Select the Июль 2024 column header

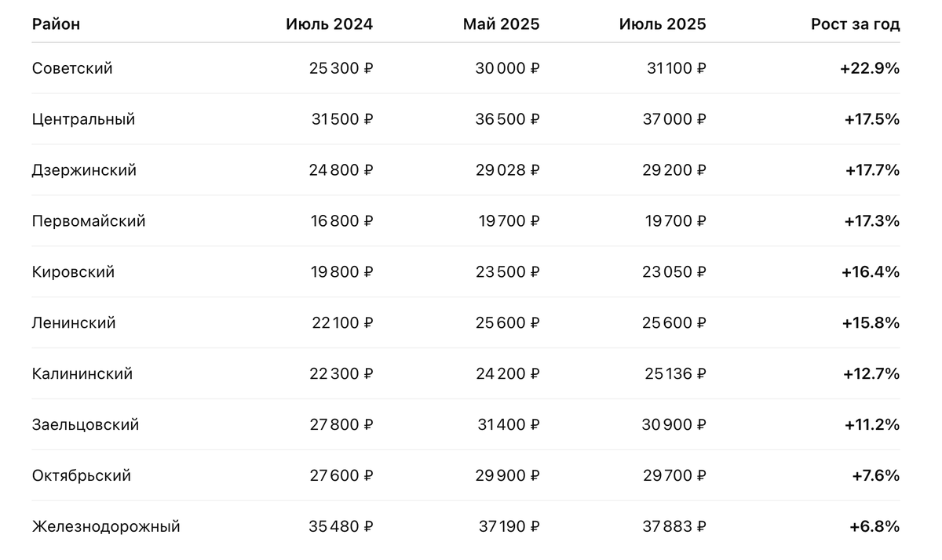(329, 24)
